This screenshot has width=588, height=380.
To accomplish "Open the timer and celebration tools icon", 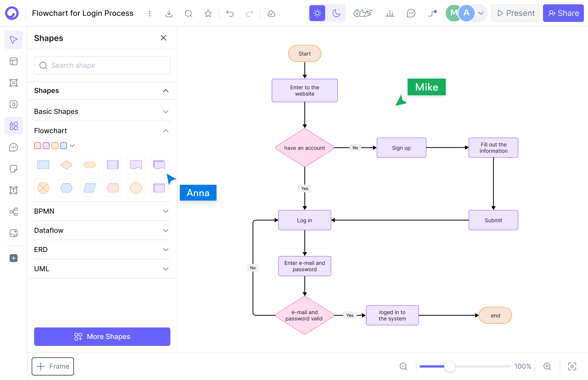I will coord(363,13).
